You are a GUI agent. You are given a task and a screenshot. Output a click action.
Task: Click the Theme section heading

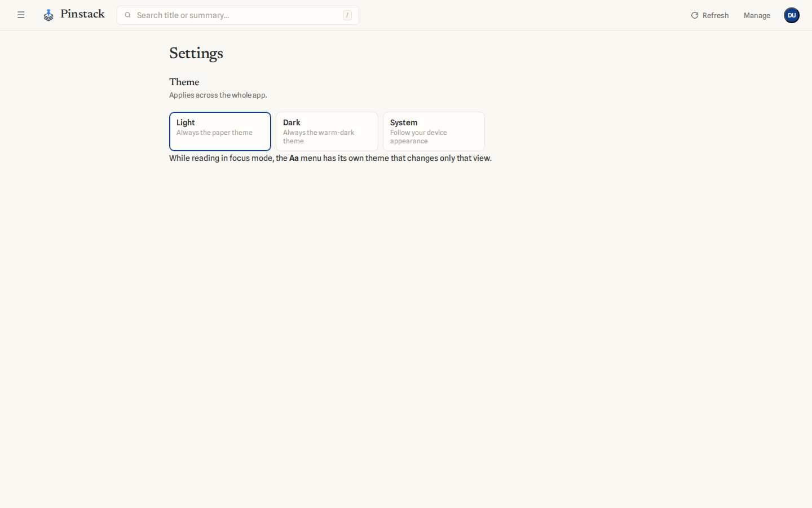click(x=184, y=82)
